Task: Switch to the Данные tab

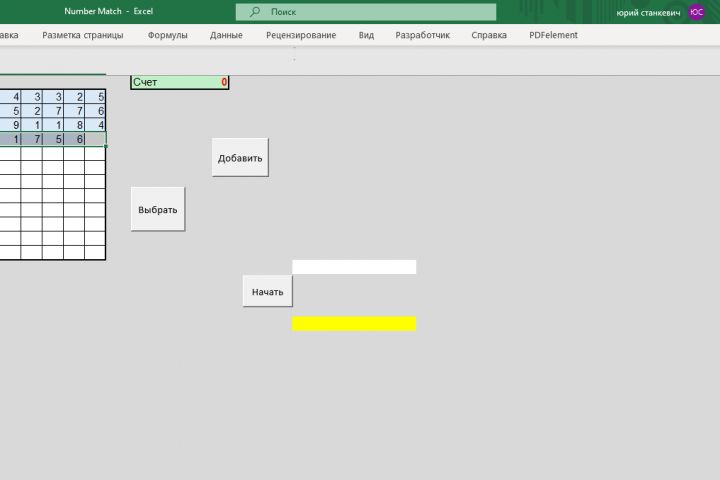Action: pyautogui.click(x=226, y=35)
